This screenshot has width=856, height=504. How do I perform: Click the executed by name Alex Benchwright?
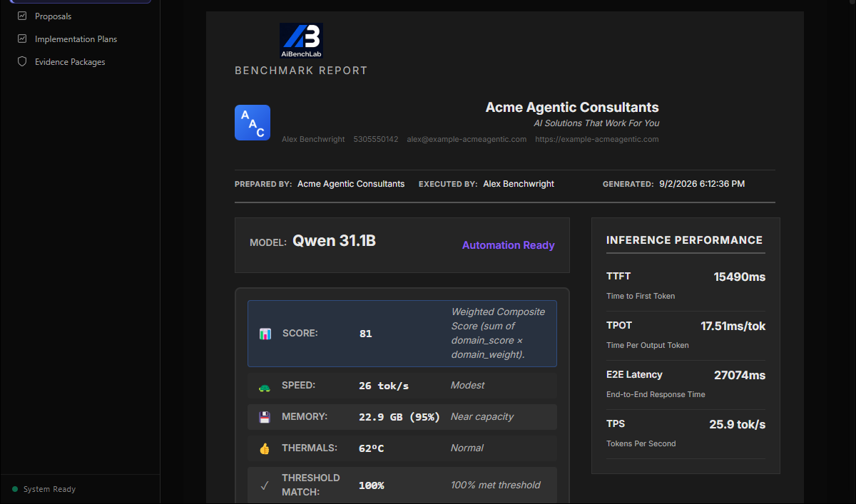point(519,184)
